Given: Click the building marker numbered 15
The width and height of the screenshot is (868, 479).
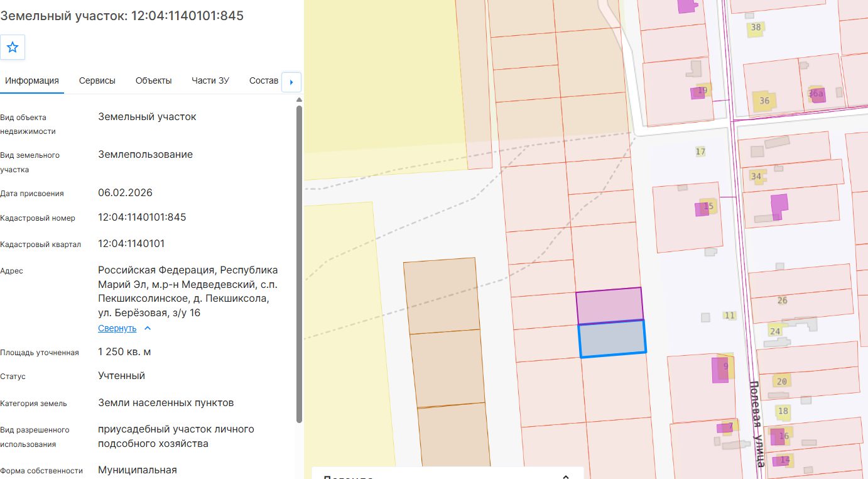Looking at the screenshot, I should tap(708, 206).
